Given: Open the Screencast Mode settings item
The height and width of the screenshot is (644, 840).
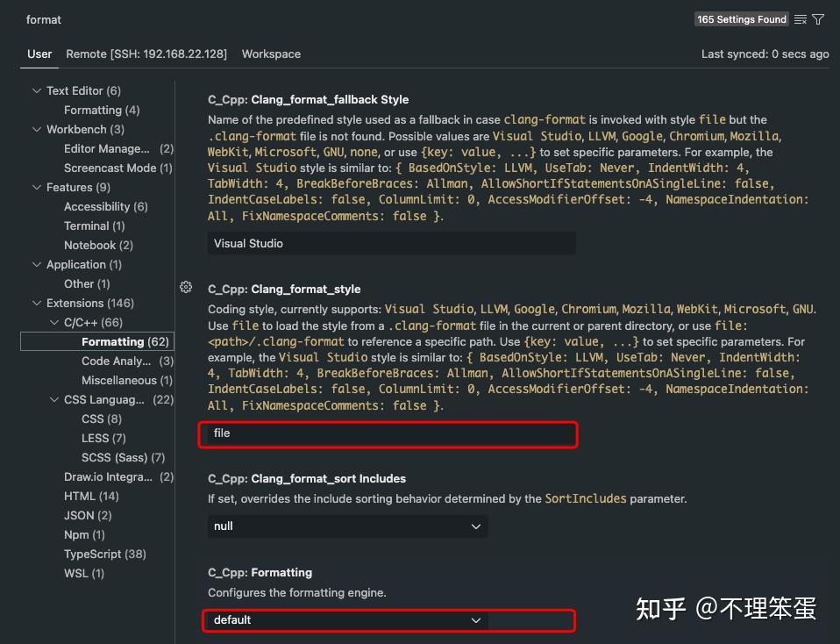Looking at the screenshot, I should tap(117, 168).
